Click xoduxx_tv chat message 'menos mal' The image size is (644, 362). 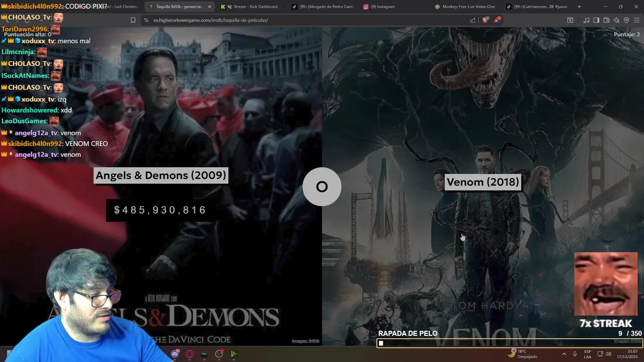[74, 41]
